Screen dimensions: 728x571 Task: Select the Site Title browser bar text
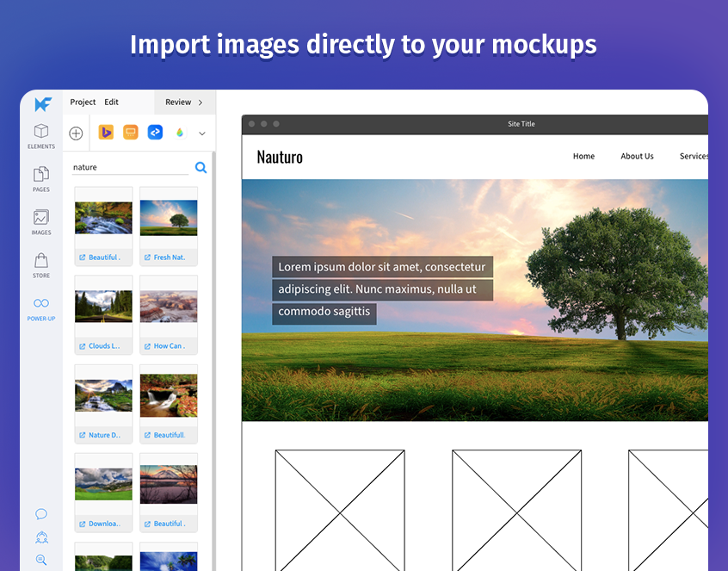point(521,124)
